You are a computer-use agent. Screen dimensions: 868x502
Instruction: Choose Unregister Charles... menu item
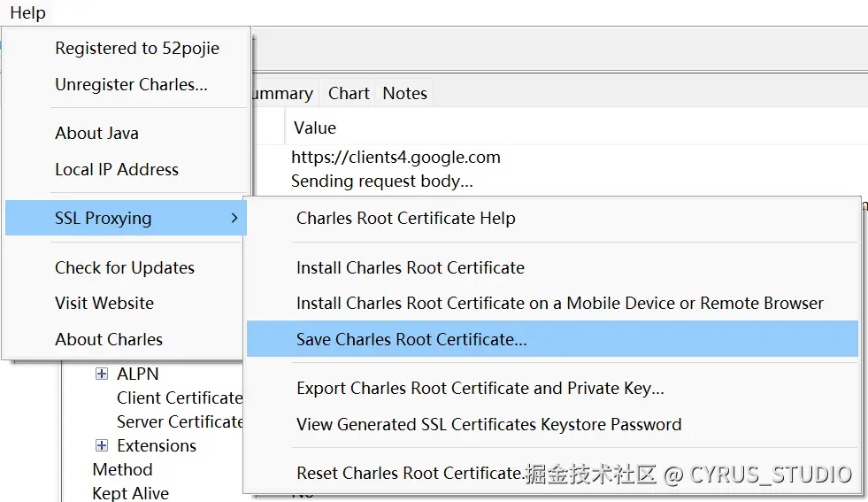pyautogui.click(x=131, y=84)
